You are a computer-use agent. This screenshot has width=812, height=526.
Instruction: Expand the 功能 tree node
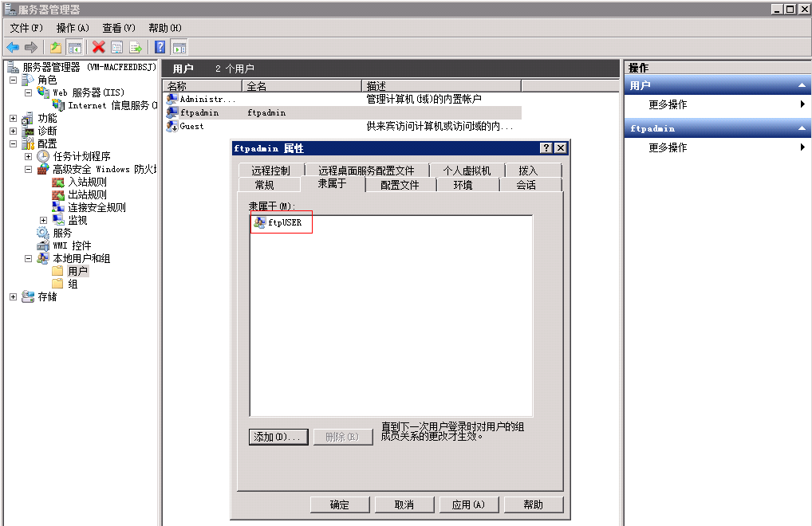click(x=13, y=118)
